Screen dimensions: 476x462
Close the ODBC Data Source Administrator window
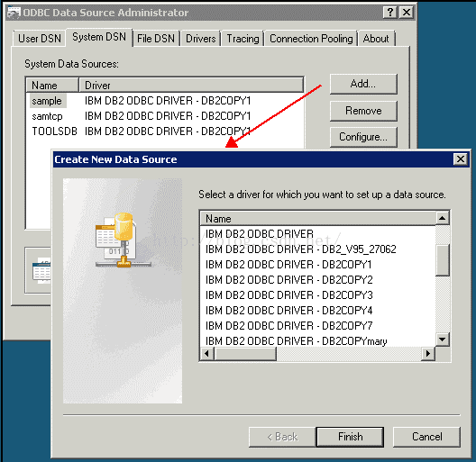click(407, 13)
